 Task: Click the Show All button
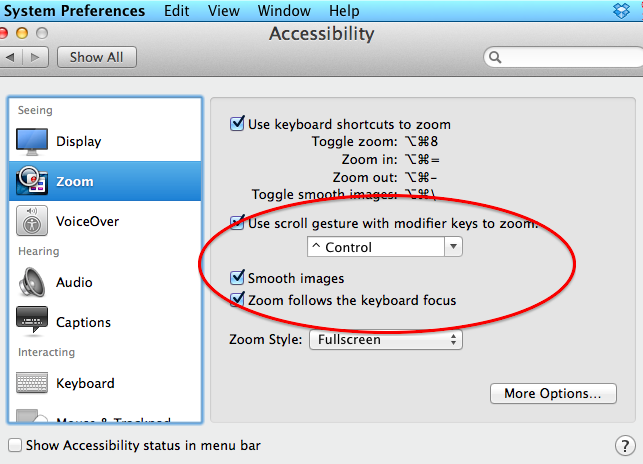click(97, 57)
